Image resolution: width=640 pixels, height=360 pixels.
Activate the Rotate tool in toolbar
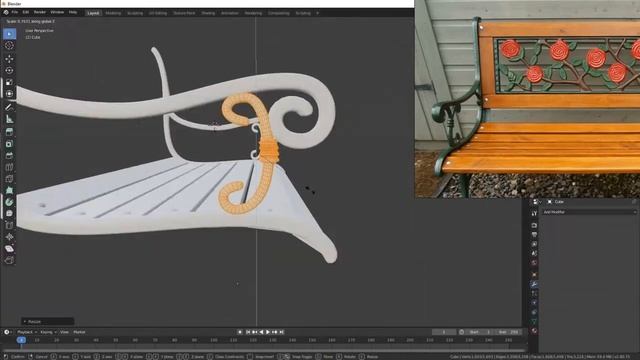9,70
